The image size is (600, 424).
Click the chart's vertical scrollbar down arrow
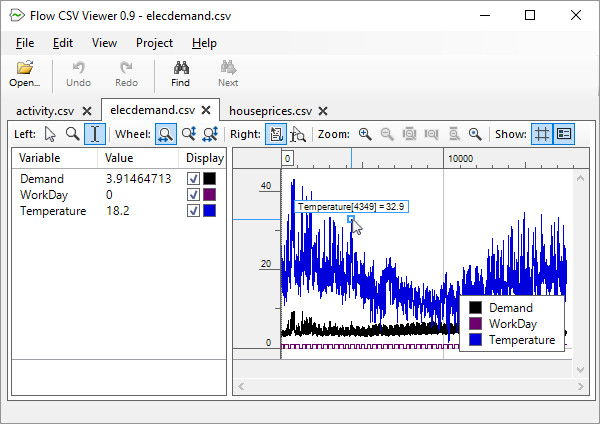click(580, 370)
